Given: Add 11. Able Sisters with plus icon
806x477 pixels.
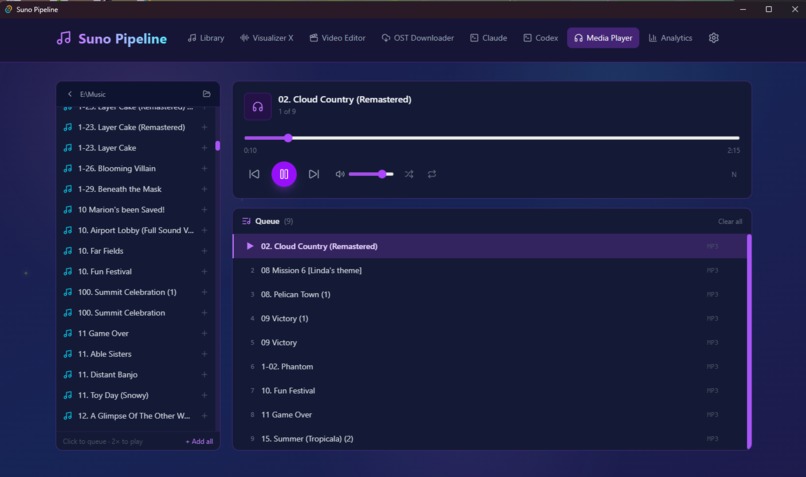Looking at the screenshot, I should pyautogui.click(x=204, y=354).
